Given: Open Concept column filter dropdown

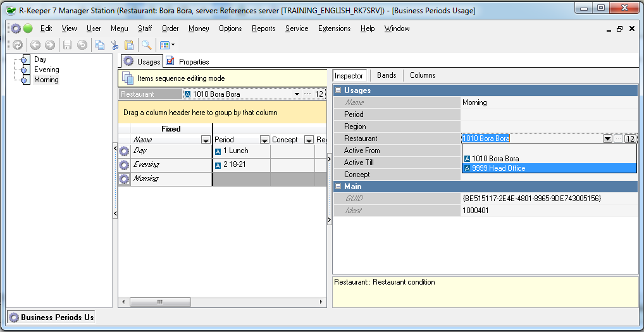Looking at the screenshot, I should [309, 140].
